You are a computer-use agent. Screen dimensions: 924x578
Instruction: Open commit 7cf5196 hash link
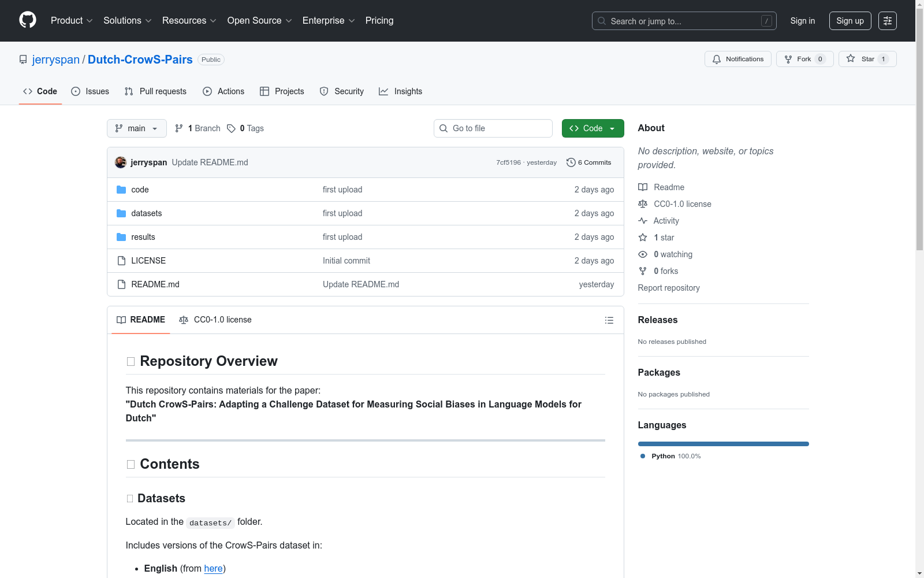pos(508,162)
